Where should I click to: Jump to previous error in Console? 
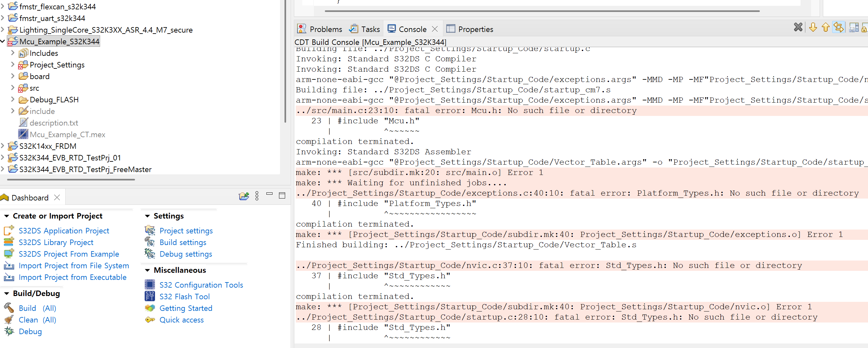pos(825,28)
